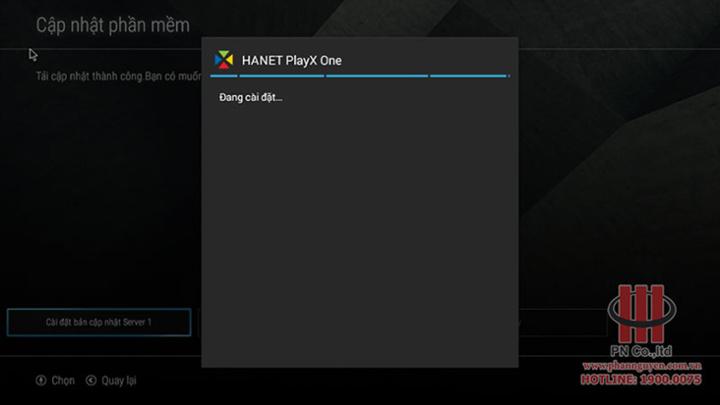Click the Chọn circular select icon
Viewport: 720px width, 405px height.
coord(41,380)
